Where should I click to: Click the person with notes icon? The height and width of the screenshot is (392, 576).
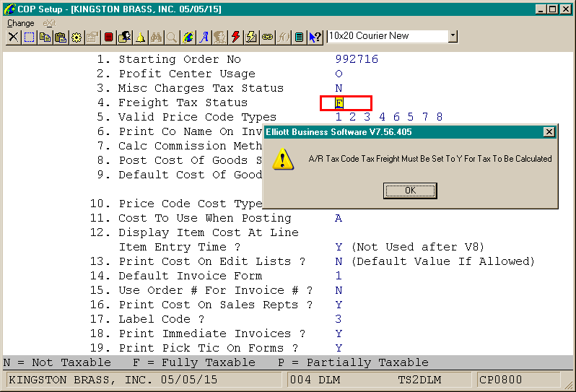[x=125, y=37]
